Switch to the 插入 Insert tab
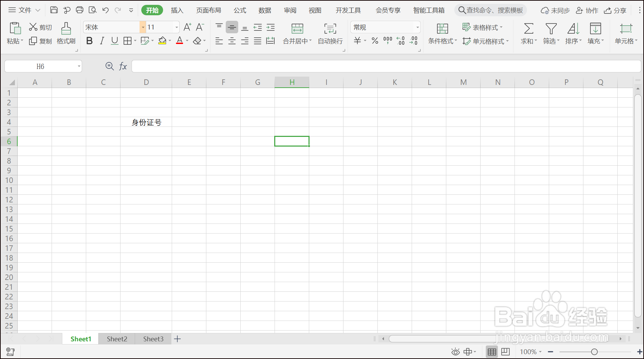The image size is (644, 359). pyautogui.click(x=177, y=10)
